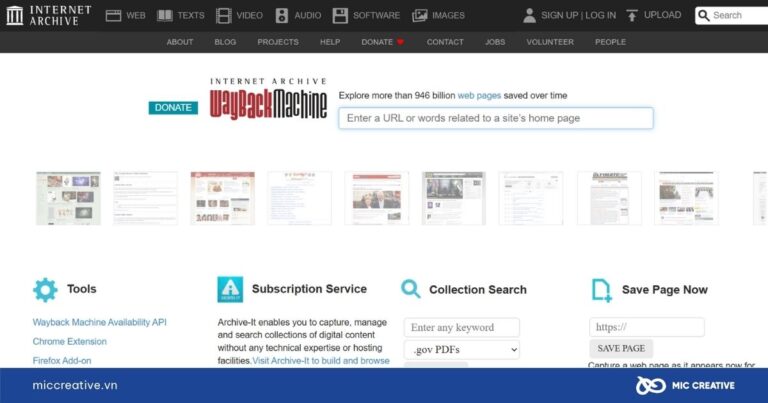Focus the Wayback Machine URL search field

click(x=496, y=118)
